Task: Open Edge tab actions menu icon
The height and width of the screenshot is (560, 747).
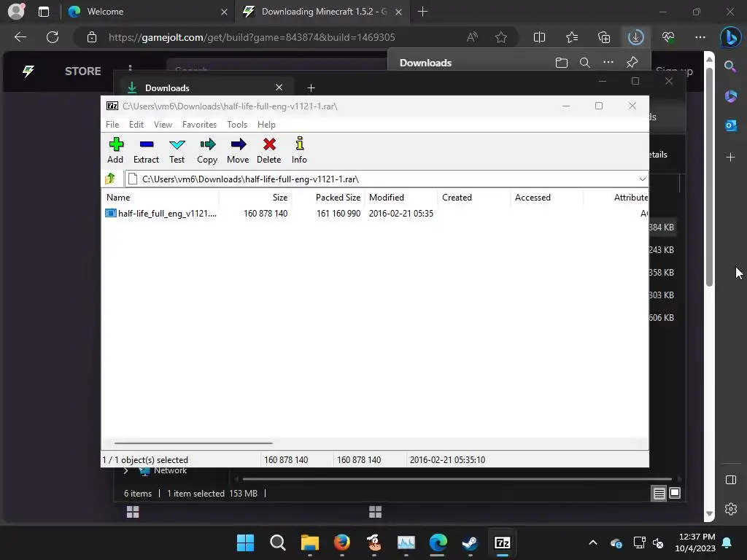Action: coord(43,12)
